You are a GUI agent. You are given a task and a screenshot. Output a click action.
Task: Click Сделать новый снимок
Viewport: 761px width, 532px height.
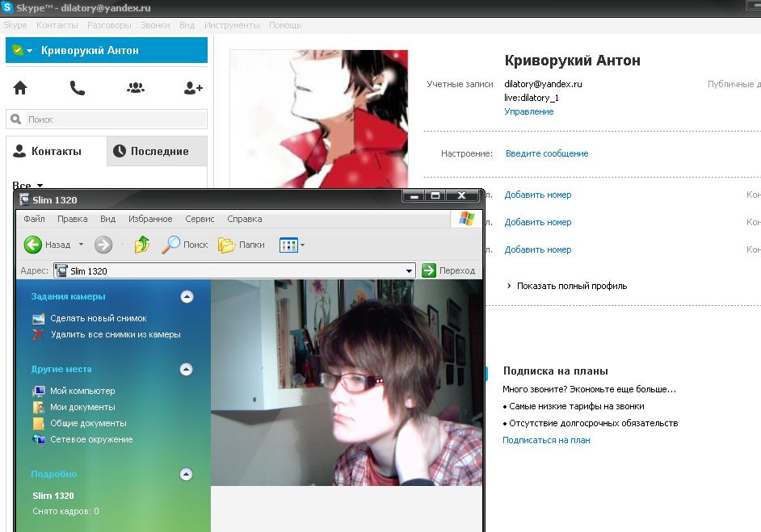click(99, 319)
